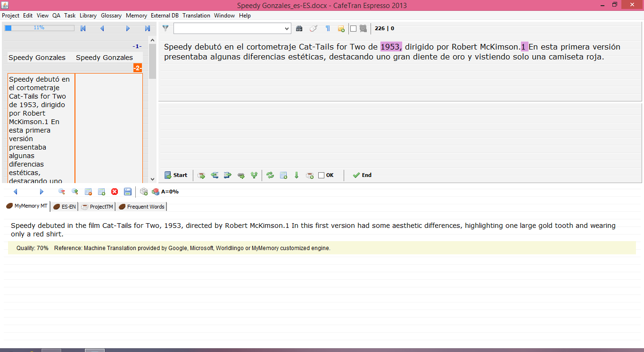Screen dimensions: 644x352
Task: Click the empty target cell of segment 2
Action: tap(108, 127)
